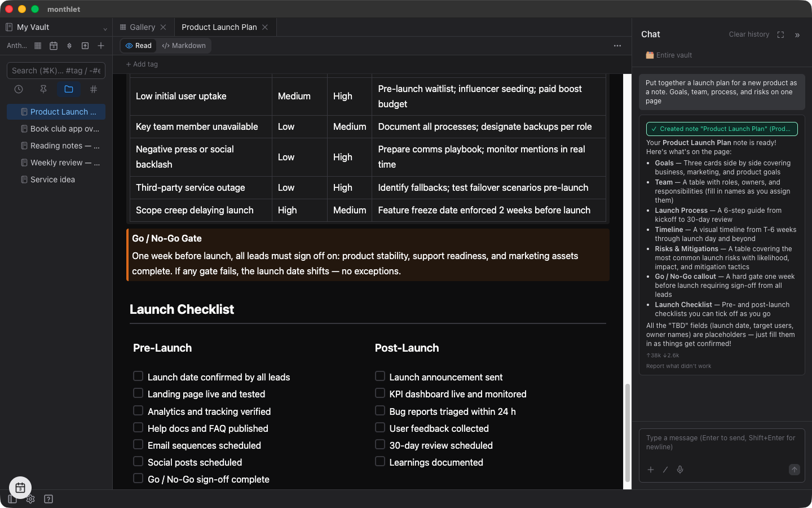Start voice input with the microphone icon
The width and height of the screenshot is (812, 508).
coord(680,470)
